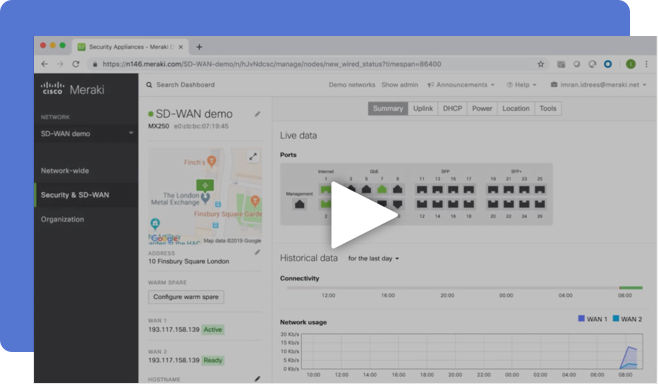This screenshot has height=384, width=658.
Task: Expand the map to full size
Action: 253,157
